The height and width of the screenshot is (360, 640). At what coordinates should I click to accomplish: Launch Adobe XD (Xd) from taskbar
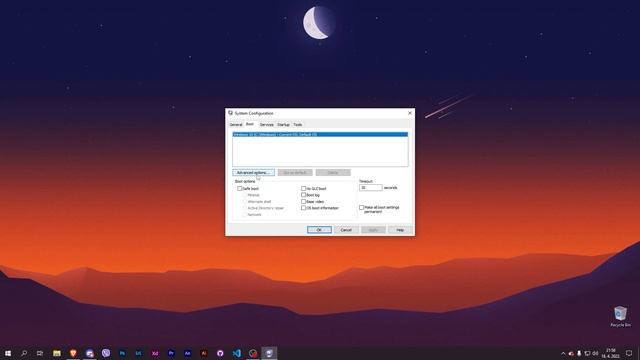coord(155,353)
